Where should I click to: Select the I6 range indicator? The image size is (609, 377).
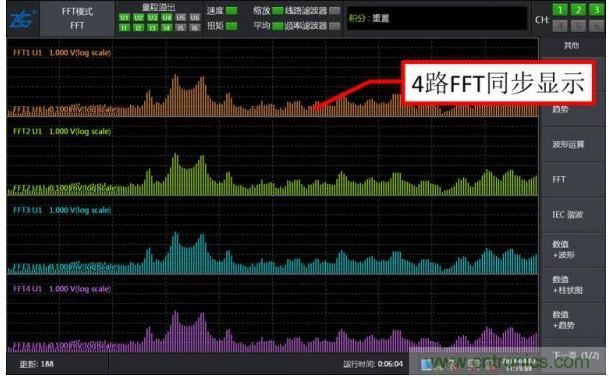(195, 28)
